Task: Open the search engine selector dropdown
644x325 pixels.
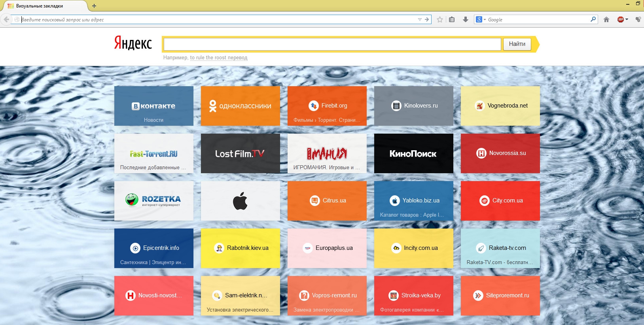Action: [481, 19]
